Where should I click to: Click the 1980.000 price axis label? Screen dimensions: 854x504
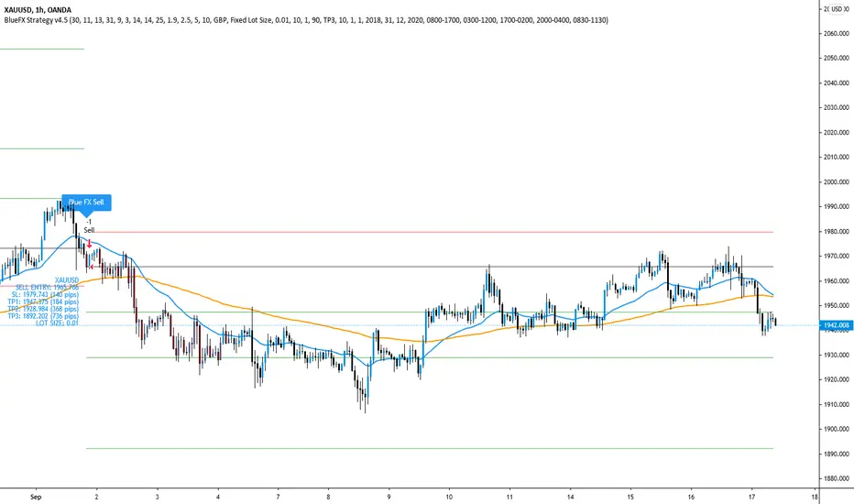[837, 232]
